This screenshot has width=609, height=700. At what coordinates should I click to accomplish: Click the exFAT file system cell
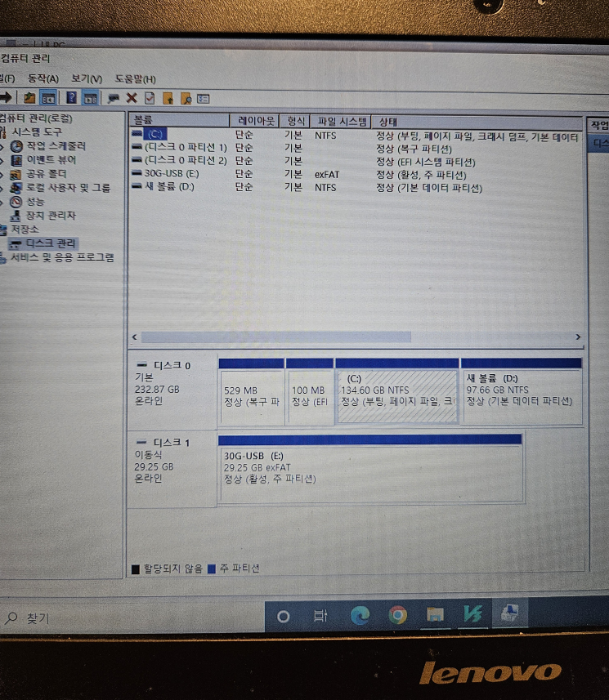click(x=327, y=175)
